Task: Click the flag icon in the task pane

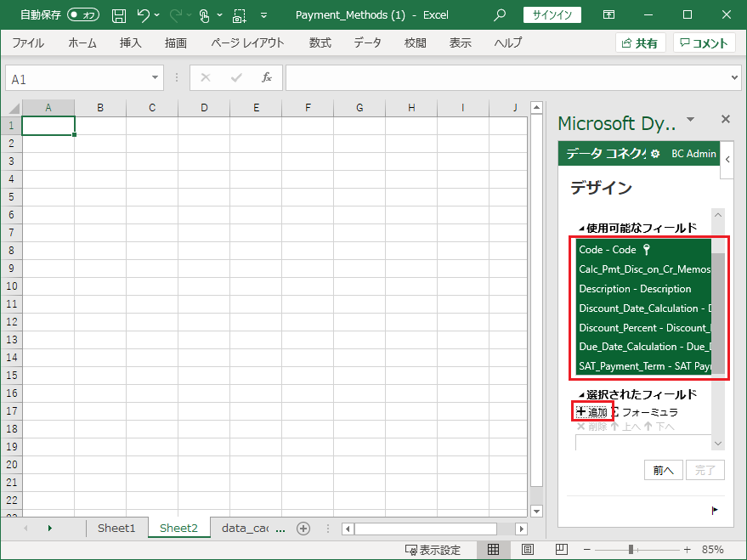Action: (715, 511)
